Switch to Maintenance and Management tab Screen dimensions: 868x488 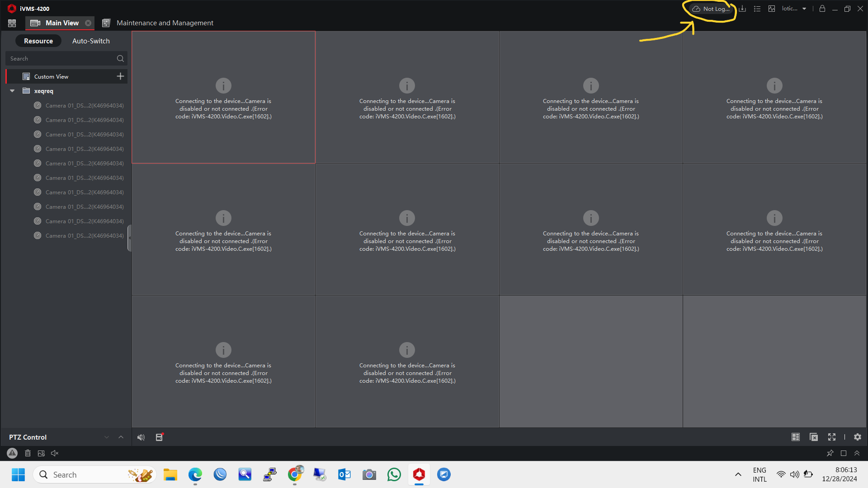point(165,23)
